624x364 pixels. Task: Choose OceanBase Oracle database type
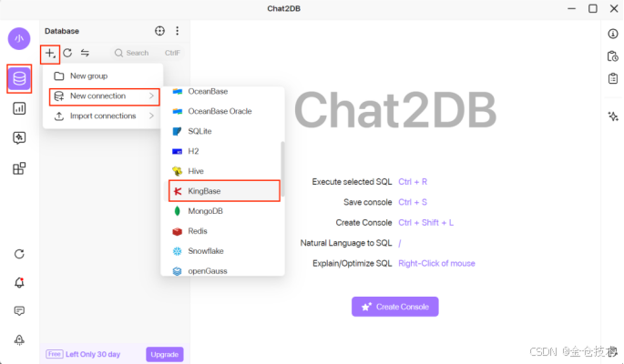[222, 111]
